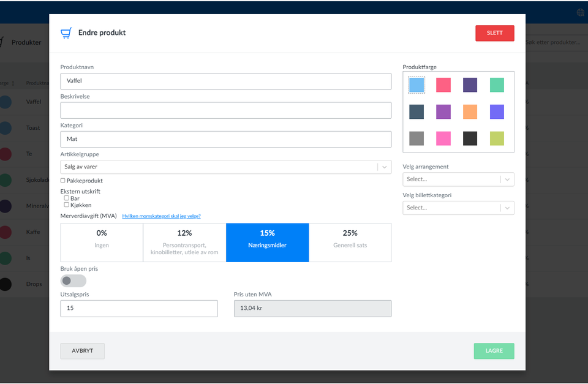Pick the light blue product color
This screenshot has width=588, height=384.
click(x=417, y=85)
